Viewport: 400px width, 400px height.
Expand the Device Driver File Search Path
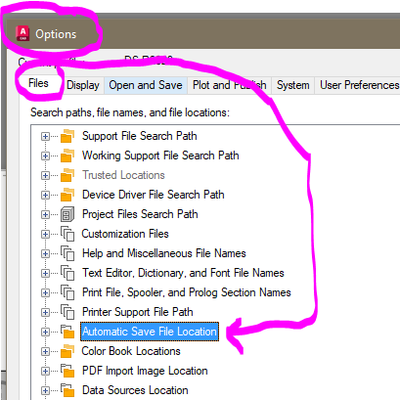pyautogui.click(x=45, y=195)
